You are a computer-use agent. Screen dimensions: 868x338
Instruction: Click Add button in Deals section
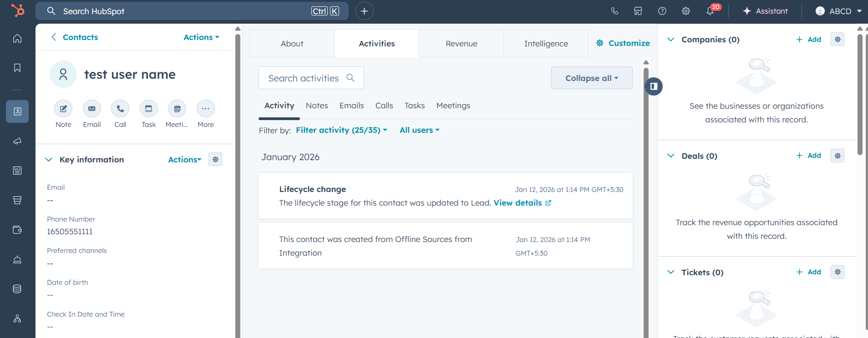pos(809,156)
